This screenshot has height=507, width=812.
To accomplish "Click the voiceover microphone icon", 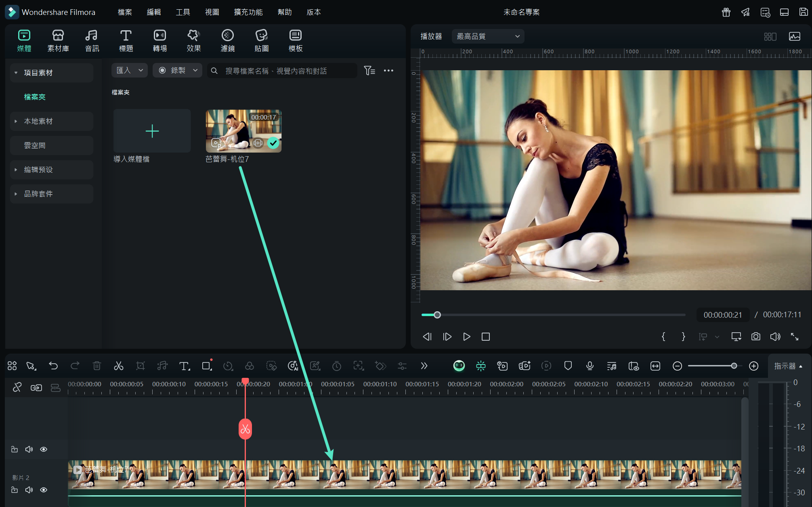I will (590, 366).
